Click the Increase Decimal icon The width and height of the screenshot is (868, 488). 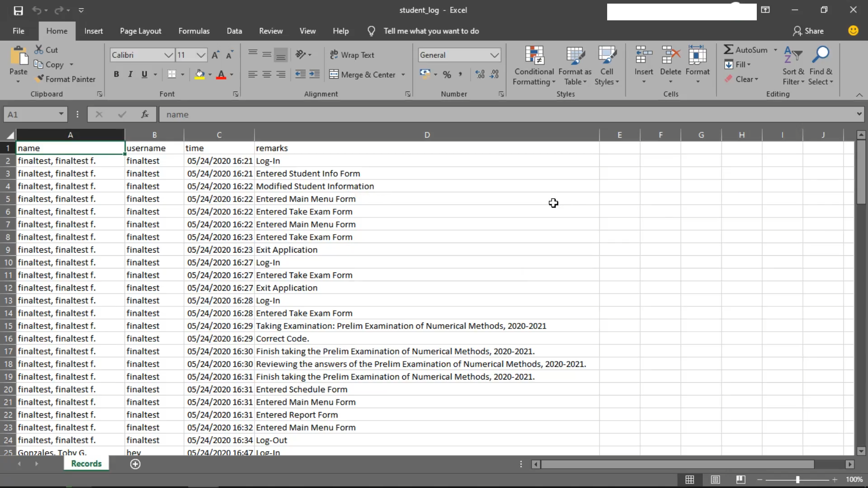click(480, 74)
